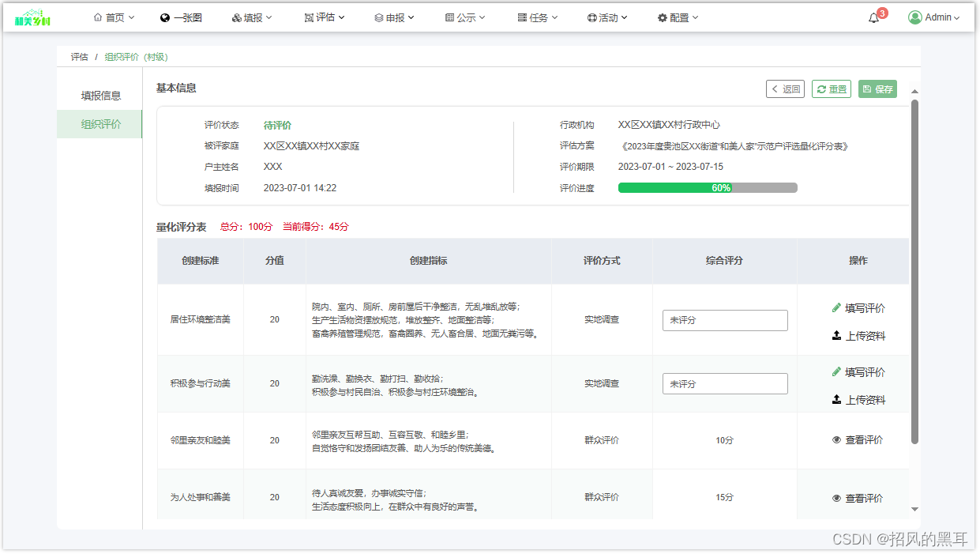The height and width of the screenshot is (554, 980).
Task: Click the 15分 score cell
Action: [x=725, y=498]
